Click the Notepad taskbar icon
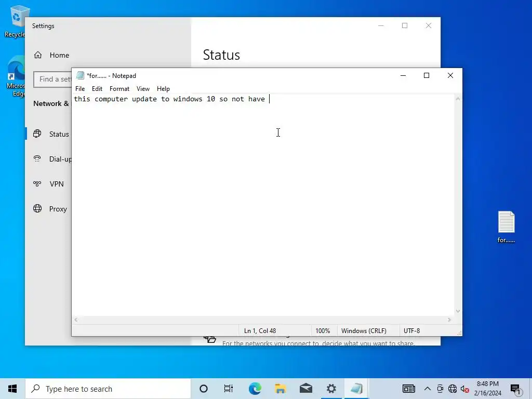The height and width of the screenshot is (399, 532). coord(356,389)
